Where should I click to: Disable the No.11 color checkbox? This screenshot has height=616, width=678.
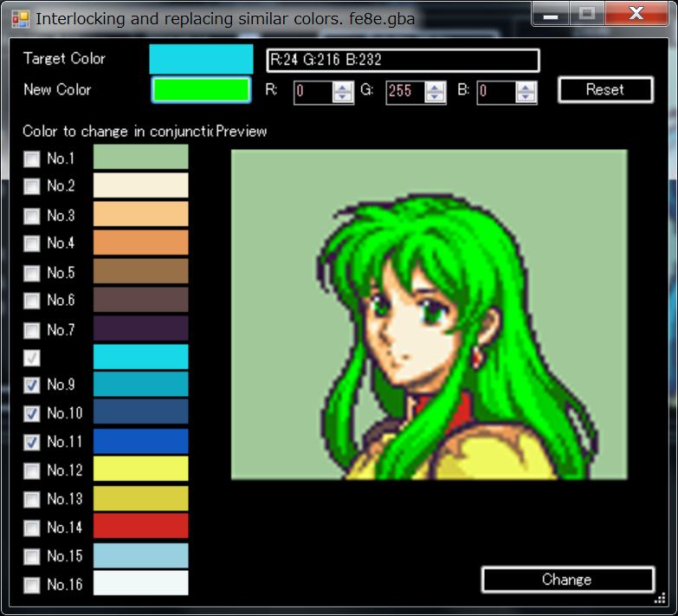tap(32, 443)
